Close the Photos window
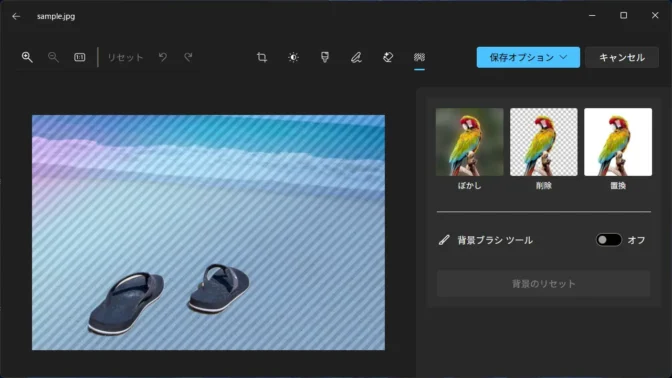672x378 pixels. point(655,15)
